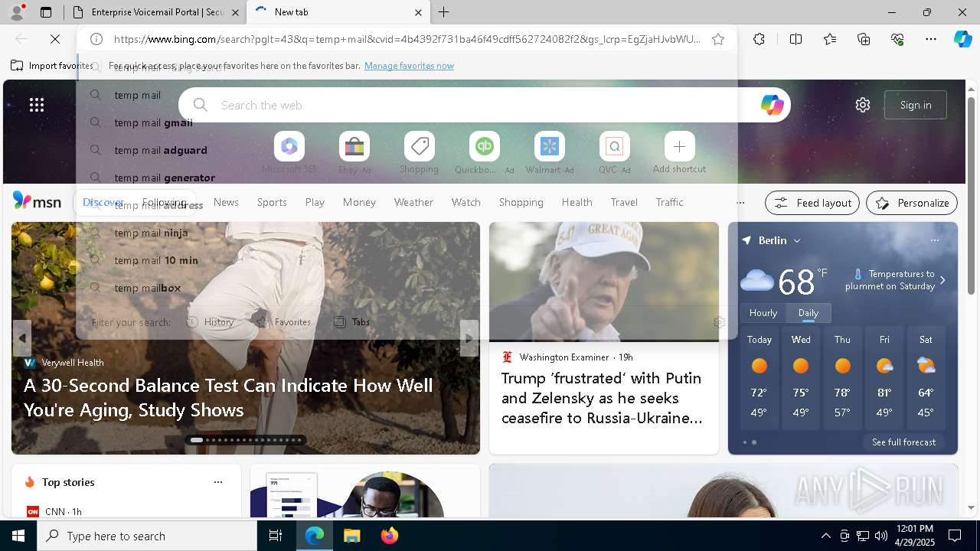View site information icon in address bar

coord(96,39)
